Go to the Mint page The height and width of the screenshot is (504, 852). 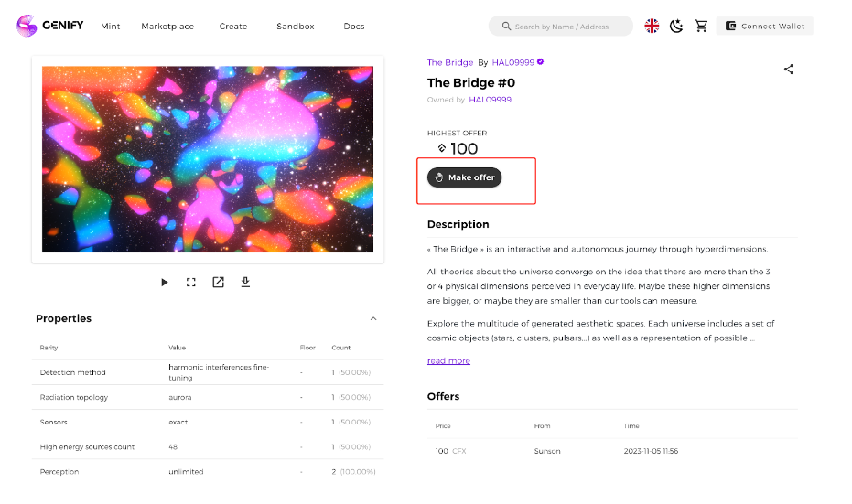(111, 26)
